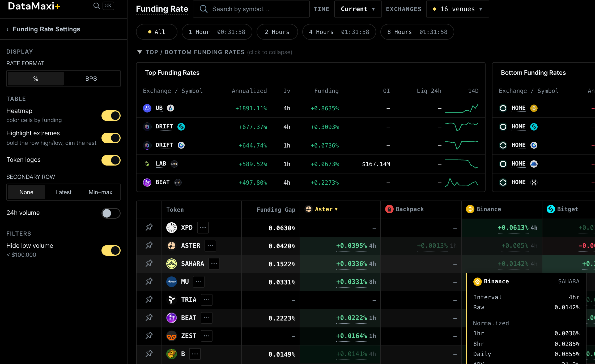This screenshot has width=595, height=364.
Task: Select the 8 Hours interval filter
Action: (417, 32)
